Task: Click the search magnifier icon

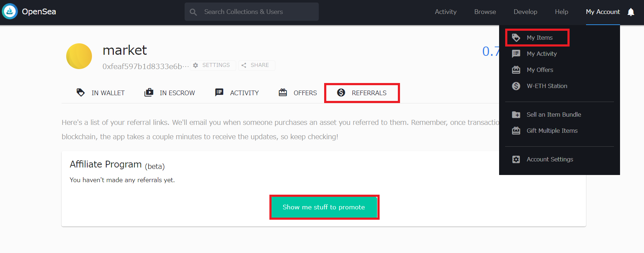Action: click(193, 12)
